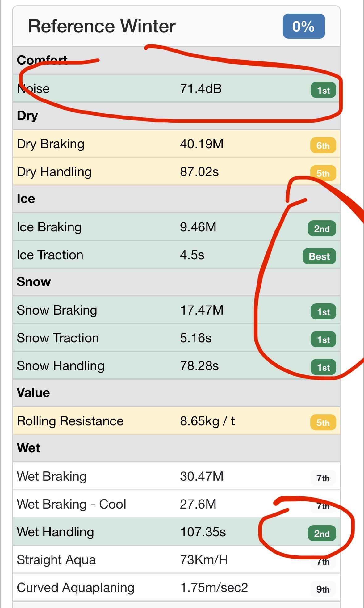The height and width of the screenshot is (608, 364).
Task: Click the 1st badge for Snow Braking
Action: 323,312
